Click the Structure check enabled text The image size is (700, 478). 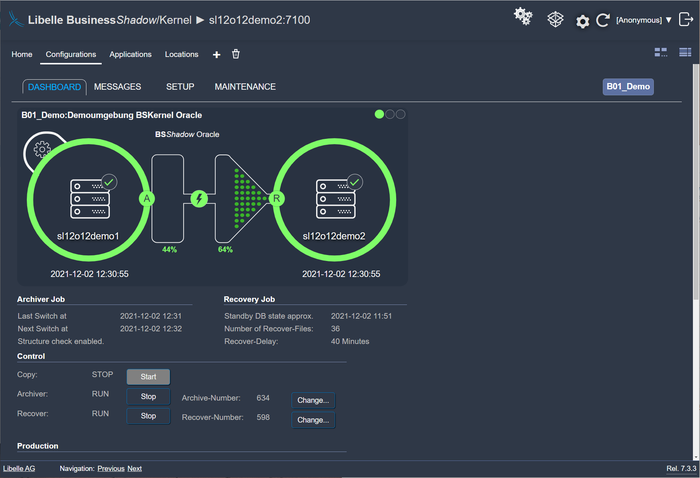click(61, 341)
